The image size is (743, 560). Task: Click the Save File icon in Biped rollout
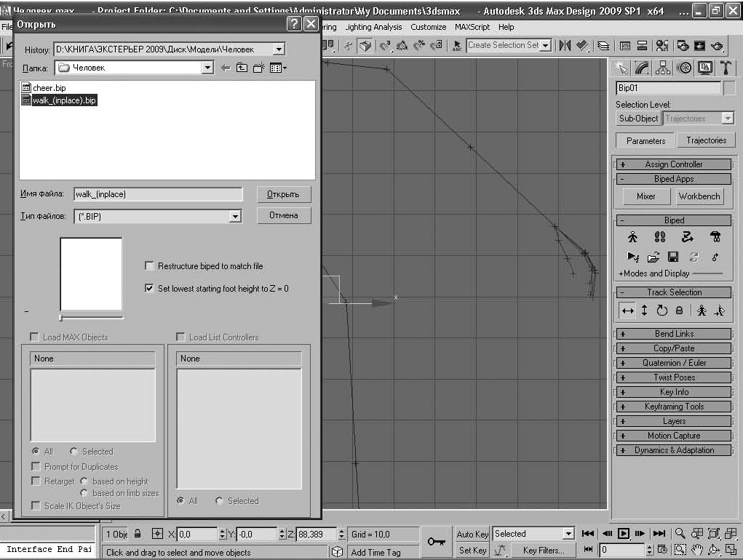click(x=673, y=257)
